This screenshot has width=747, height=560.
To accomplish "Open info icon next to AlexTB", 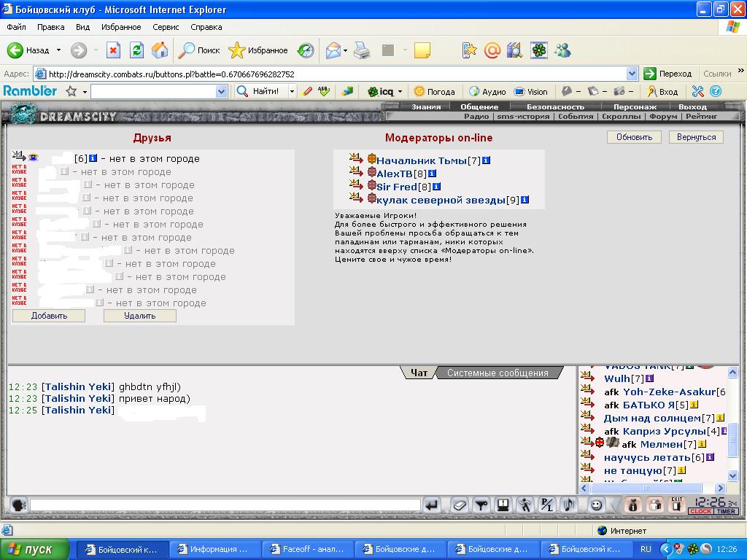I will point(432,174).
